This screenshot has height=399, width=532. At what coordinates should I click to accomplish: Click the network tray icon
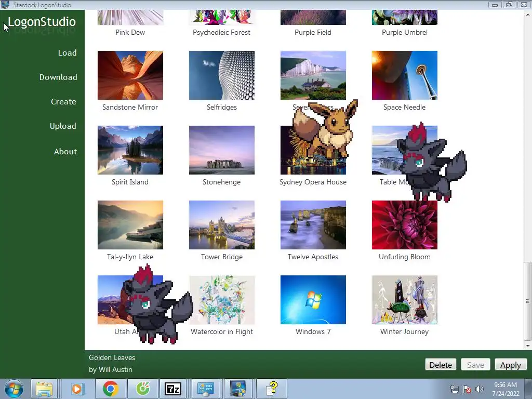pos(454,389)
